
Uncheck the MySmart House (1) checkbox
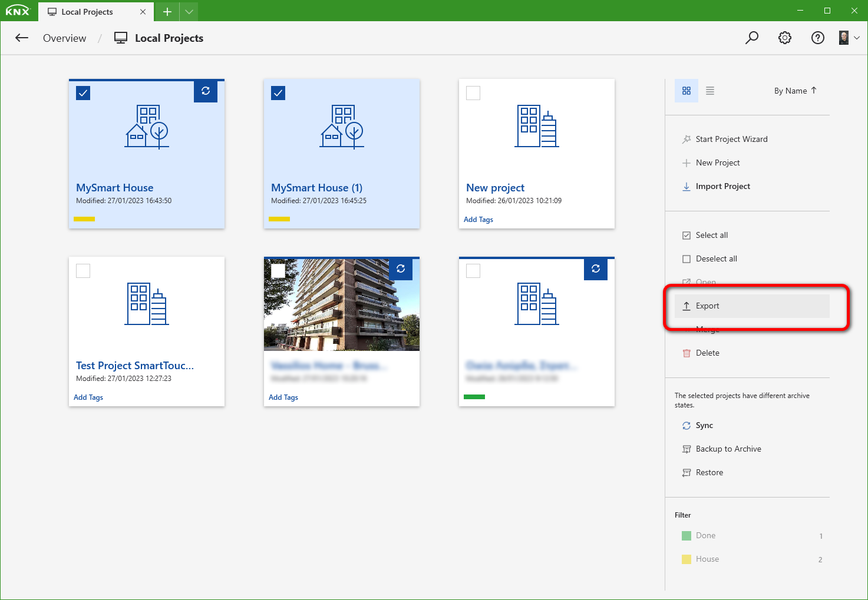(278, 93)
